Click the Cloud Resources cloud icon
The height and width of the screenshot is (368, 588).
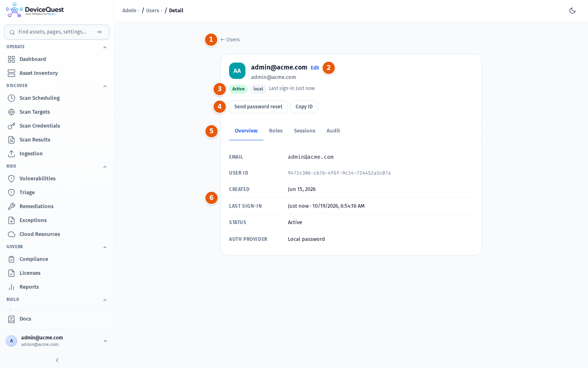11,234
